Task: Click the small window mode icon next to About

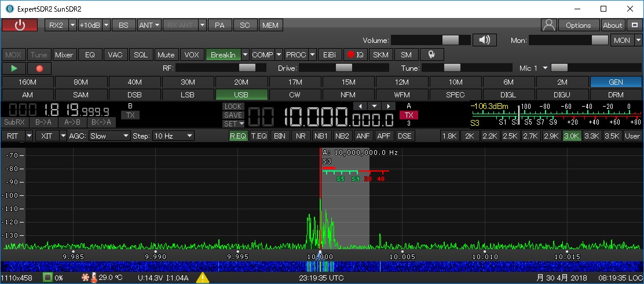Action: tap(635, 25)
